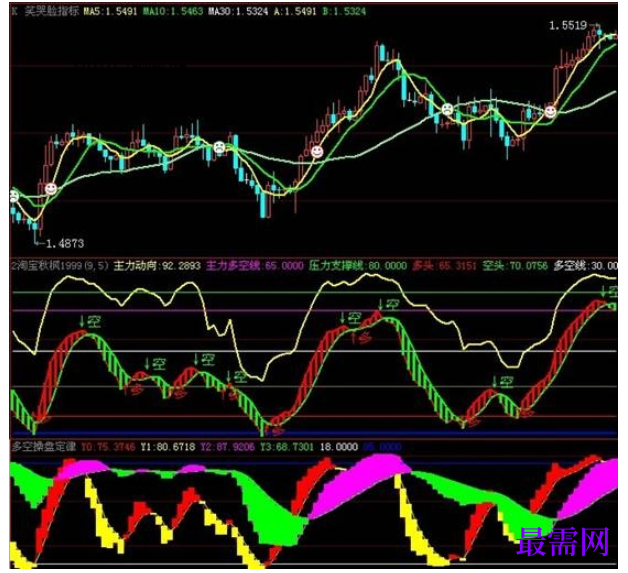Click the 多头:65.3151 label
This screenshot has width=628, height=573.
[x=444, y=266]
